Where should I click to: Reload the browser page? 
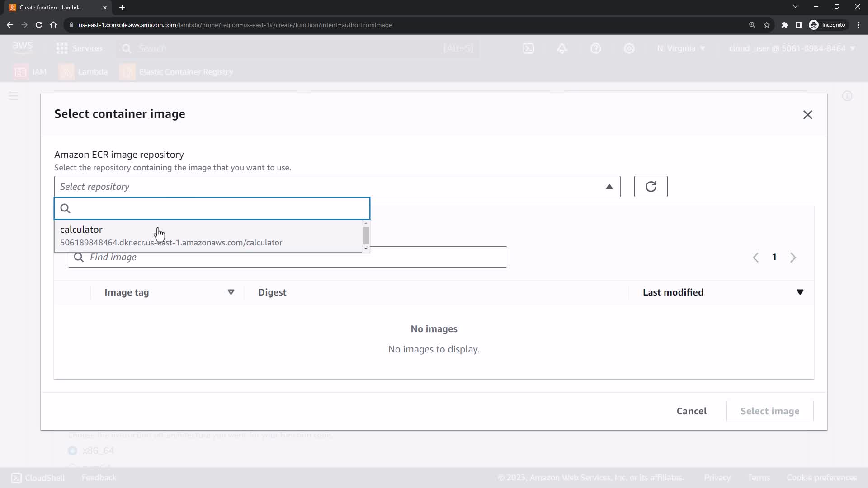tap(39, 25)
